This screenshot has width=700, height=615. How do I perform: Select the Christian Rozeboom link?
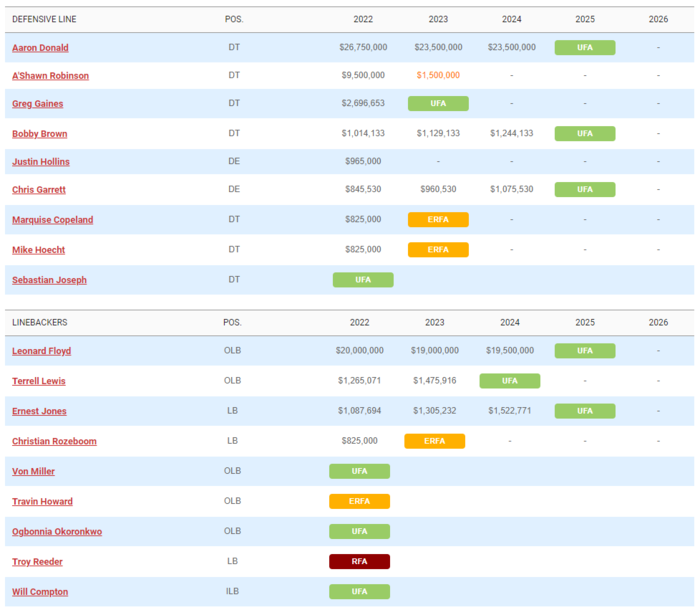54,441
